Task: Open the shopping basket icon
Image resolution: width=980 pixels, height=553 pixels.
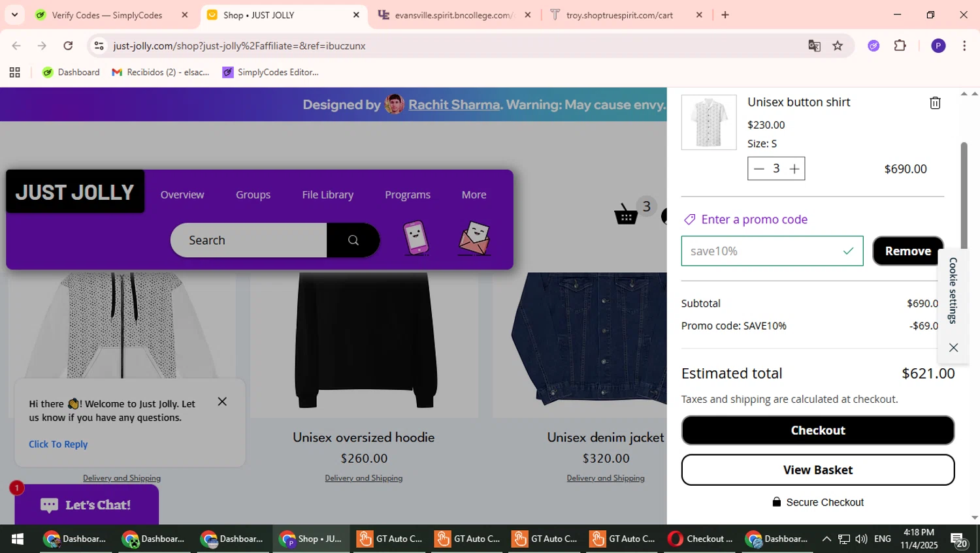Action: tap(627, 213)
